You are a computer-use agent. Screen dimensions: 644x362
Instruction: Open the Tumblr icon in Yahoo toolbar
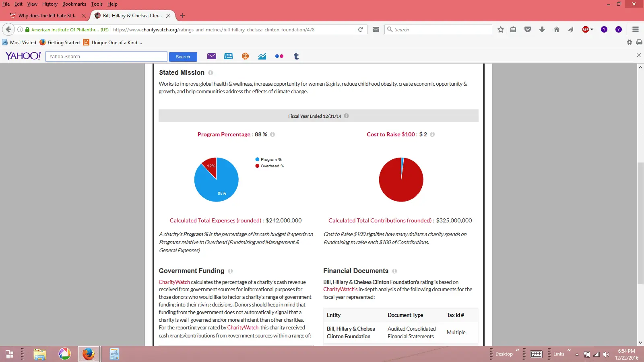(x=296, y=56)
